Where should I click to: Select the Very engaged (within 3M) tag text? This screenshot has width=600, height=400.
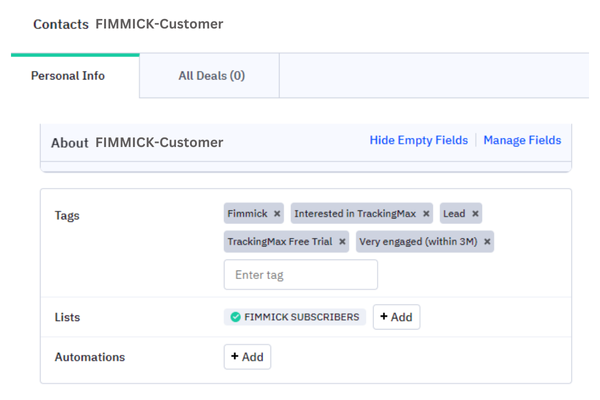point(418,242)
